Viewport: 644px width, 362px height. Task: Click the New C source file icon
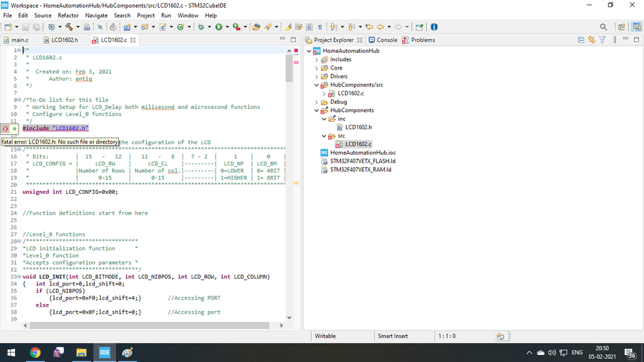(162, 27)
